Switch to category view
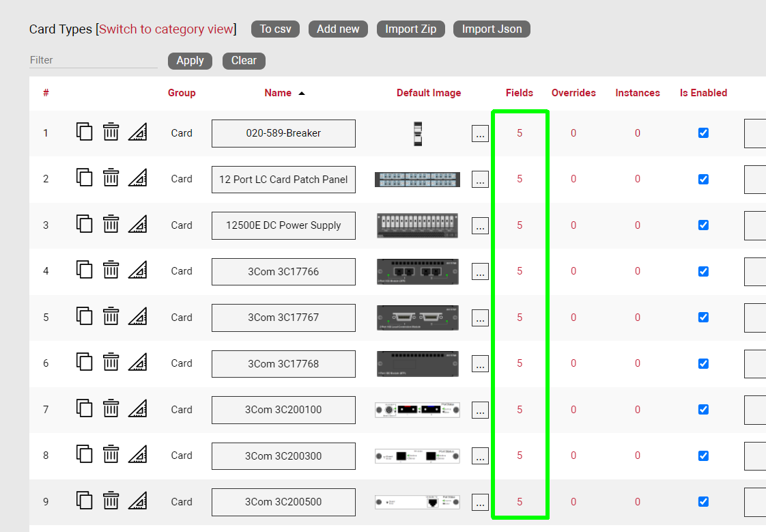 [x=166, y=29]
